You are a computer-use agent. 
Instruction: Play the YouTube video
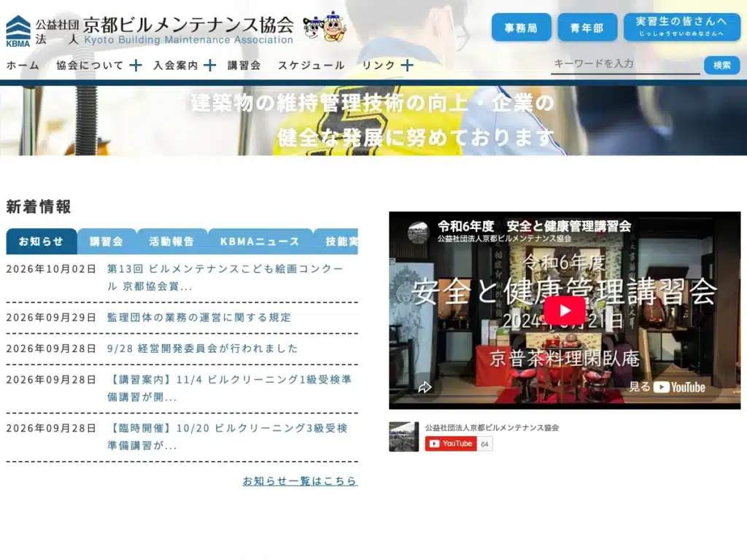[565, 310]
